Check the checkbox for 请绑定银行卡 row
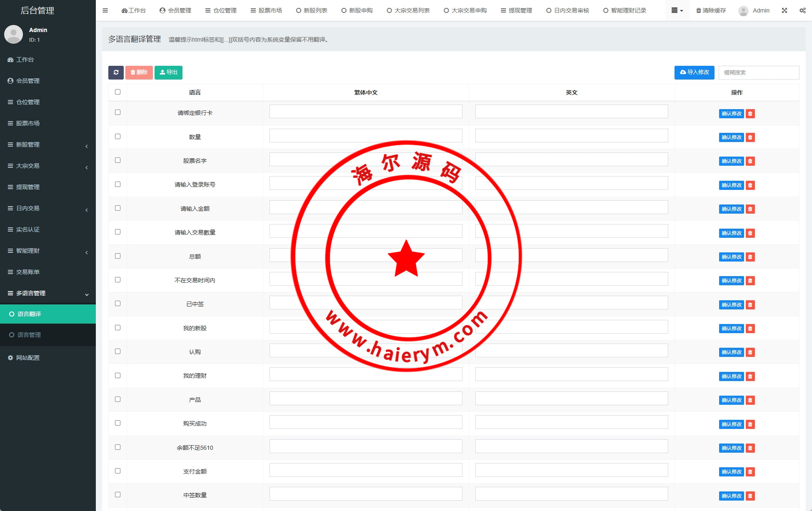The height and width of the screenshot is (511, 812). tap(118, 112)
